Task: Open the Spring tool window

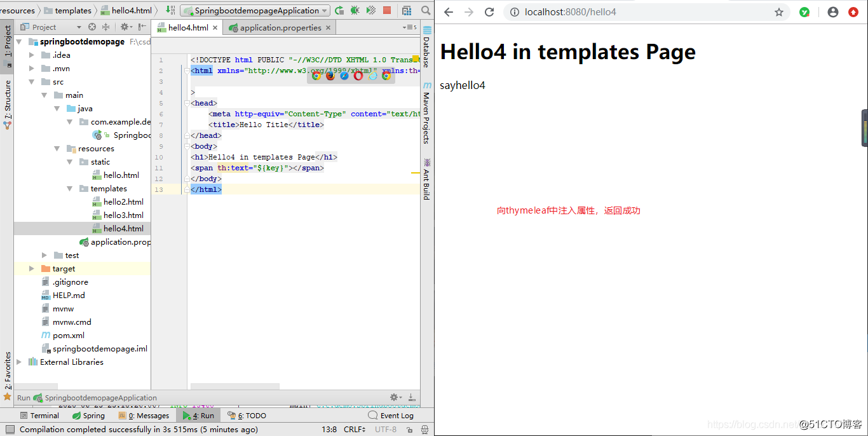Action: tap(88, 416)
